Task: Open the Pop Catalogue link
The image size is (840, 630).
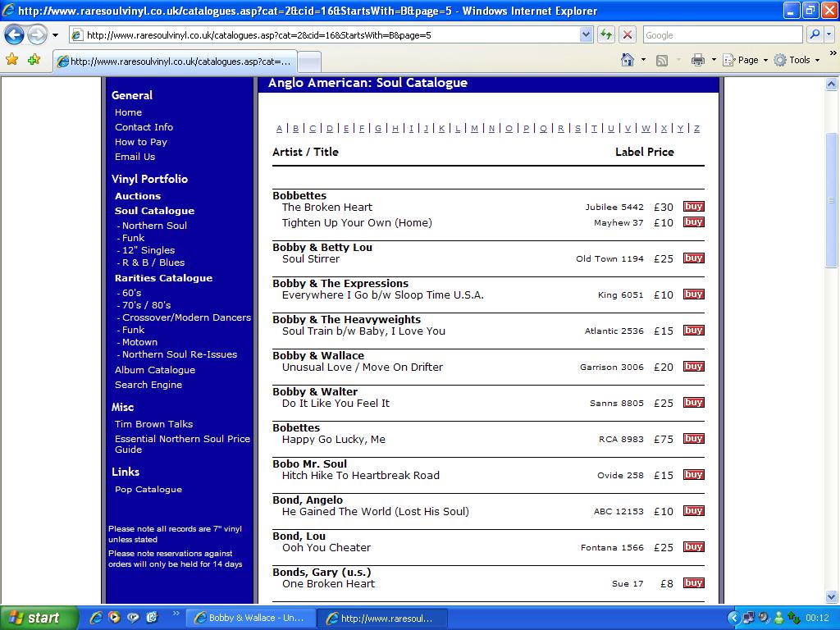Action: [x=148, y=489]
